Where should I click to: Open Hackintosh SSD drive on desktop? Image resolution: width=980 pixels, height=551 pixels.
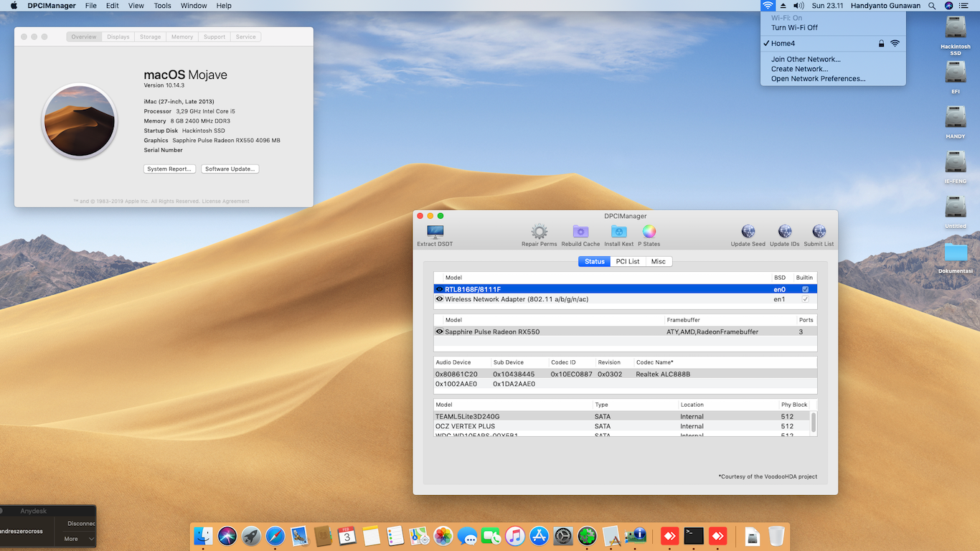(x=956, y=27)
